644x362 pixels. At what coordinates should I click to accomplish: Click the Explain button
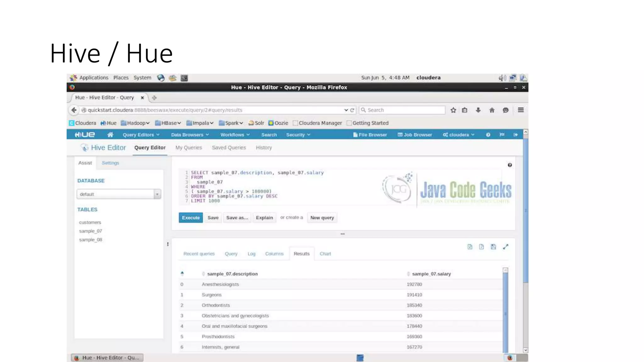click(x=264, y=217)
